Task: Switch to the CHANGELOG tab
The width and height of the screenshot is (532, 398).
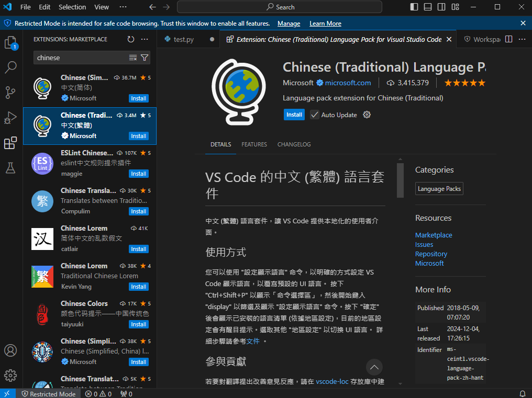Action: coord(294,144)
